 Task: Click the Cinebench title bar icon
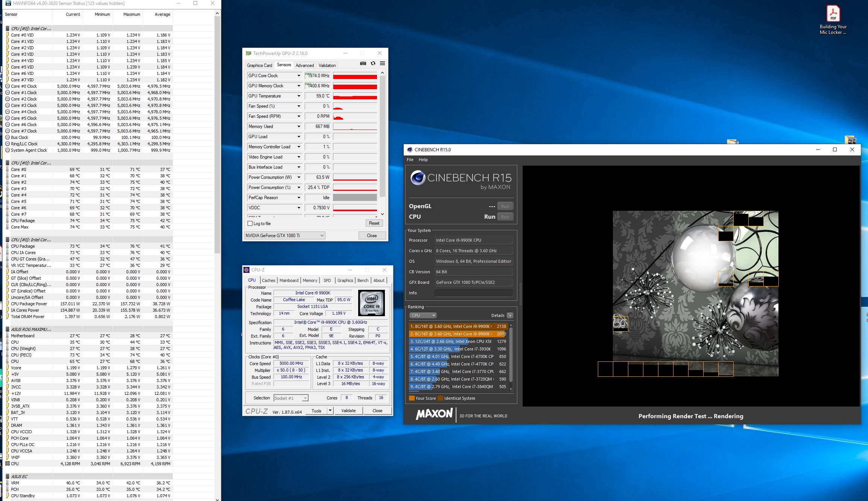[x=410, y=149]
